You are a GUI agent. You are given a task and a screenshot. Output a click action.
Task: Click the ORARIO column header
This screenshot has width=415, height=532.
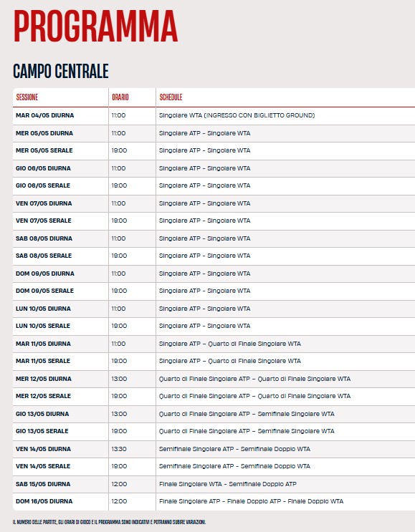click(120, 97)
